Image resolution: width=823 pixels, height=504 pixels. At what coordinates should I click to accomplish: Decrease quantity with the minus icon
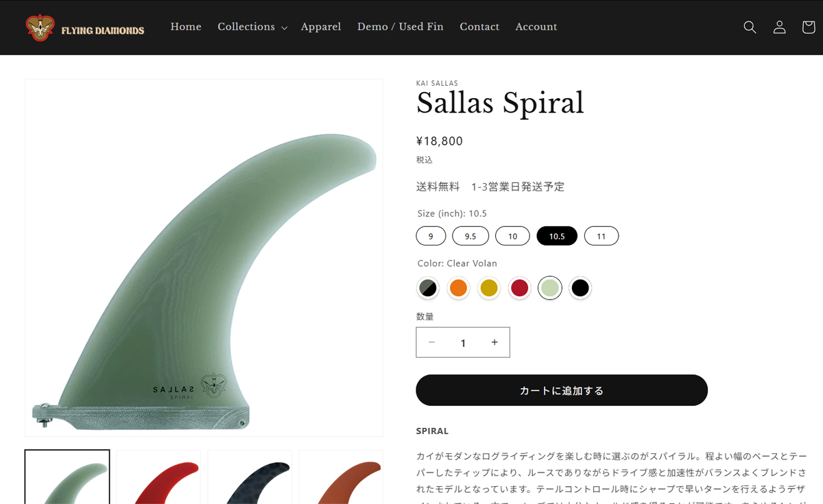tap(431, 342)
